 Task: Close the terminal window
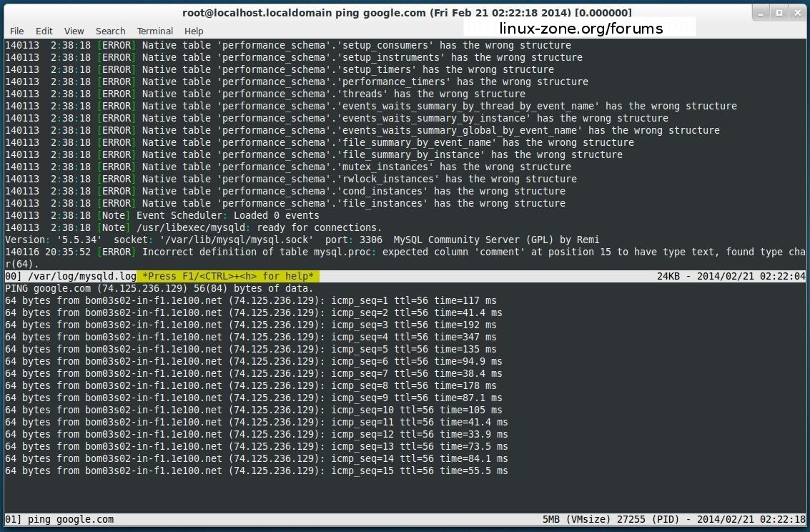[x=796, y=12]
